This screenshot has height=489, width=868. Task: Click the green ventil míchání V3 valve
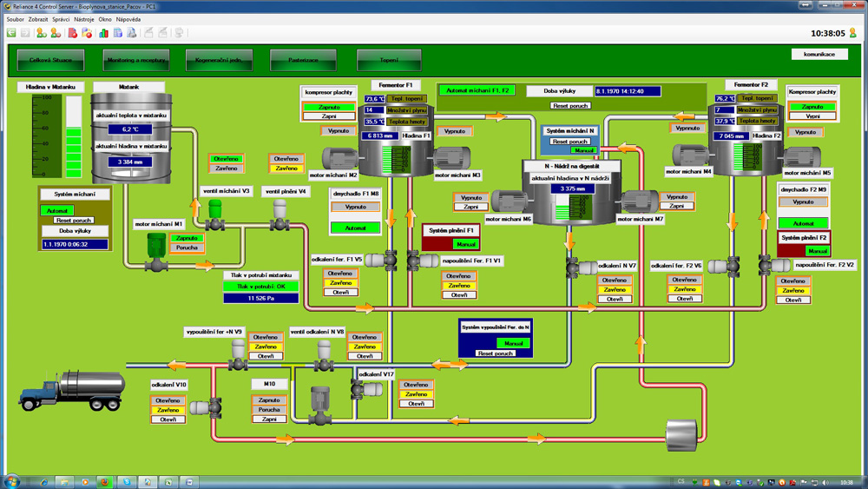tap(214, 216)
